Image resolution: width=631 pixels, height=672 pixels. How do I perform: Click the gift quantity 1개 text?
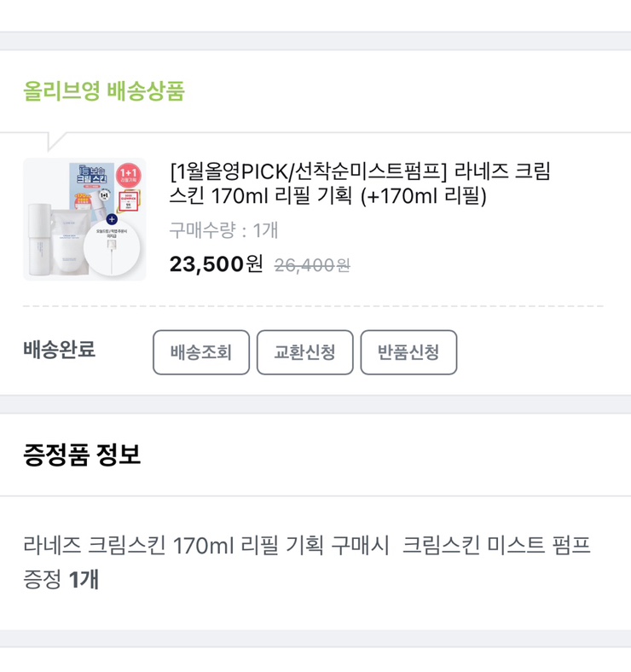[84, 580]
